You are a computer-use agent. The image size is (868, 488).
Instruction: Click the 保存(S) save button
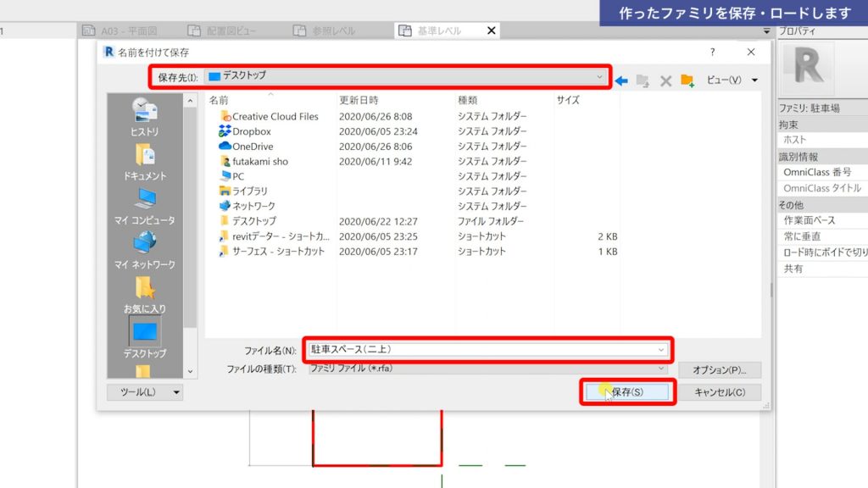point(627,392)
